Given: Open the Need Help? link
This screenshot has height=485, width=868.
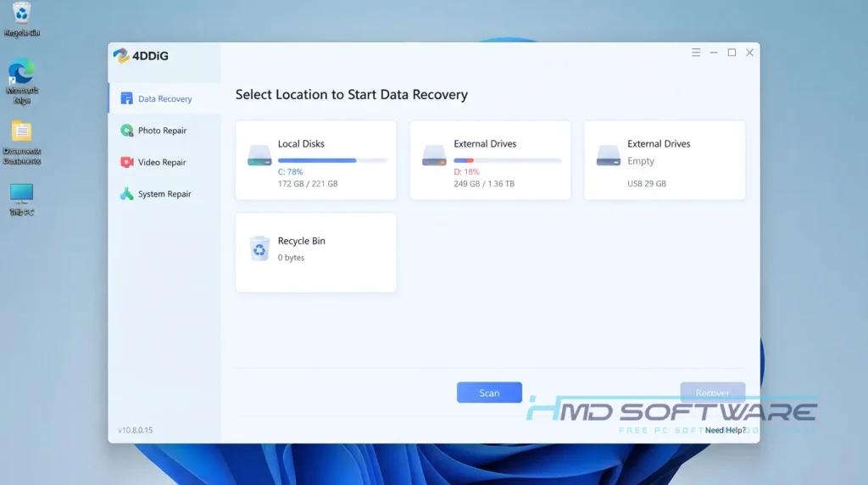Looking at the screenshot, I should (726, 430).
